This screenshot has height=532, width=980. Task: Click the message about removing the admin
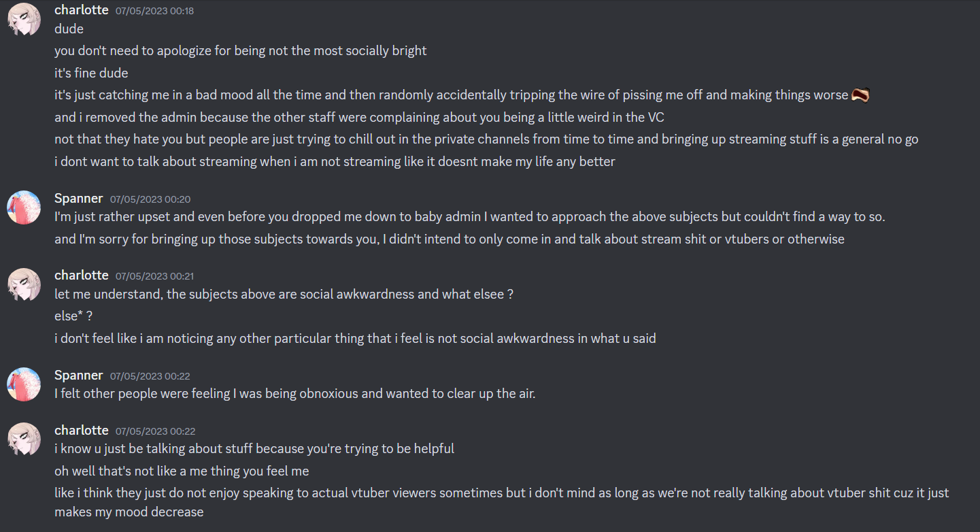point(359,117)
